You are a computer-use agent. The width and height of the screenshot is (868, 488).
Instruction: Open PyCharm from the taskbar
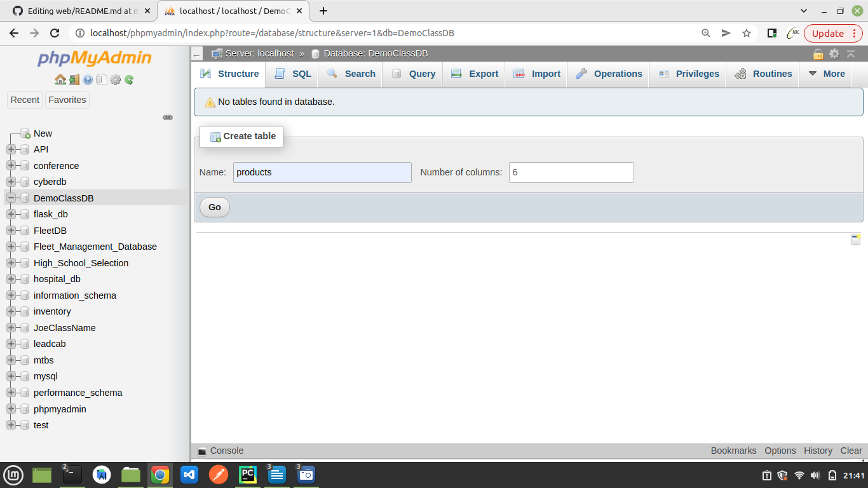coord(247,475)
